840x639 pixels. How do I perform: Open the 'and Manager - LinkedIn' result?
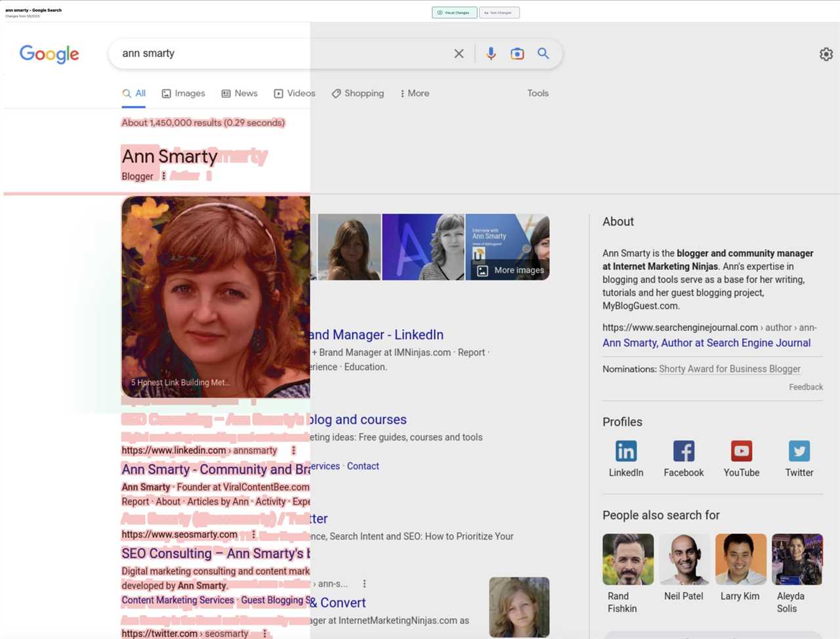[x=377, y=334]
